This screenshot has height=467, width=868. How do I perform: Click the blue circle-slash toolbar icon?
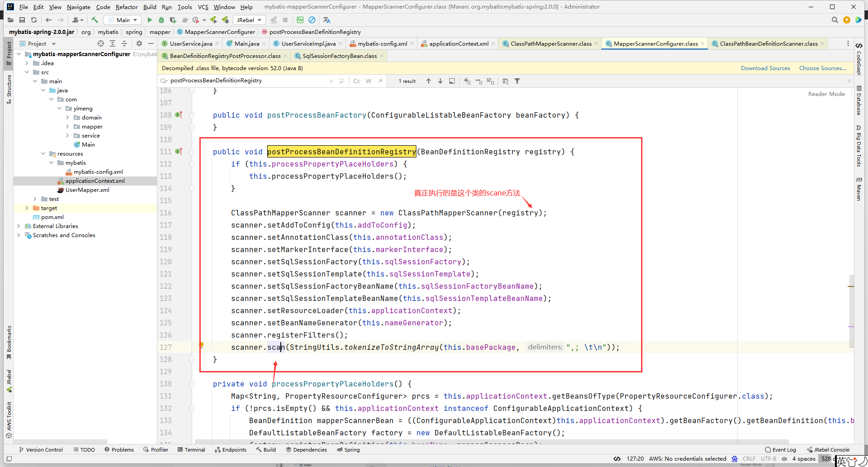pos(312,20)
